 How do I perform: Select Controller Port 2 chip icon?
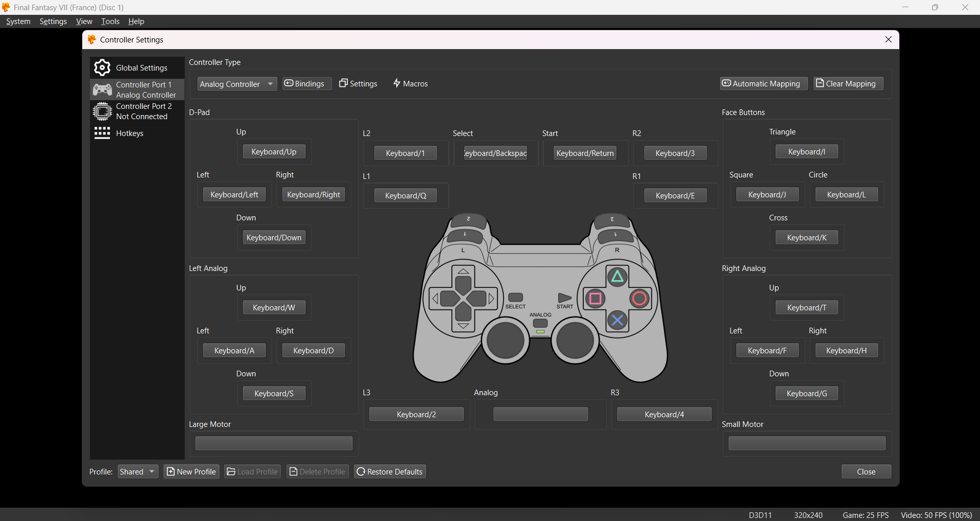tap(102, 111)
